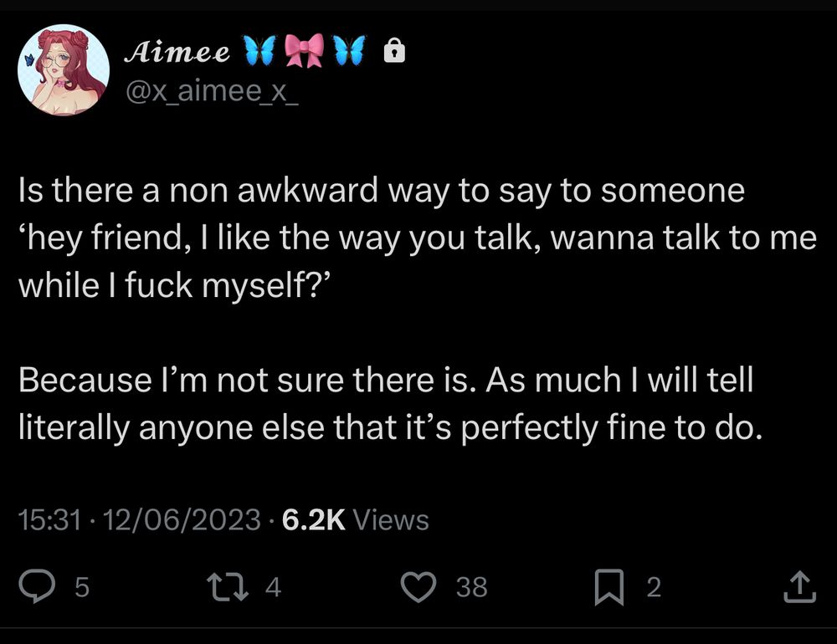Open Aimee's profile picture
The height and width of the screenshot is (644, 837).
(x=64, y=70)
